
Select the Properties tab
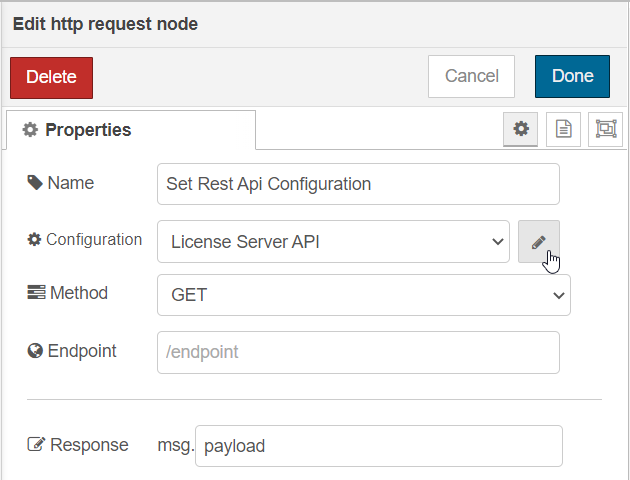(x=131, y=130)
